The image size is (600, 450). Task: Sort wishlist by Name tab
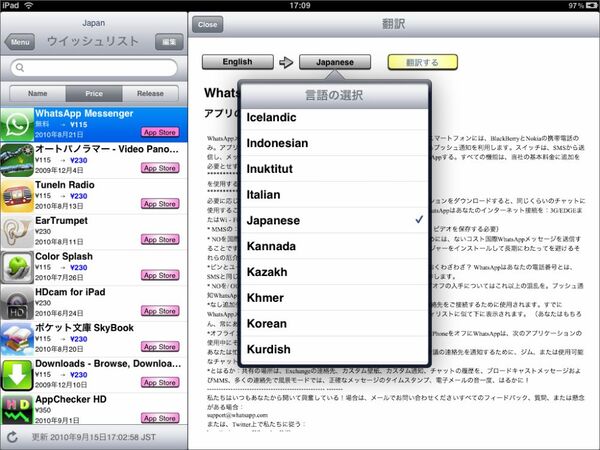(38, 93)
